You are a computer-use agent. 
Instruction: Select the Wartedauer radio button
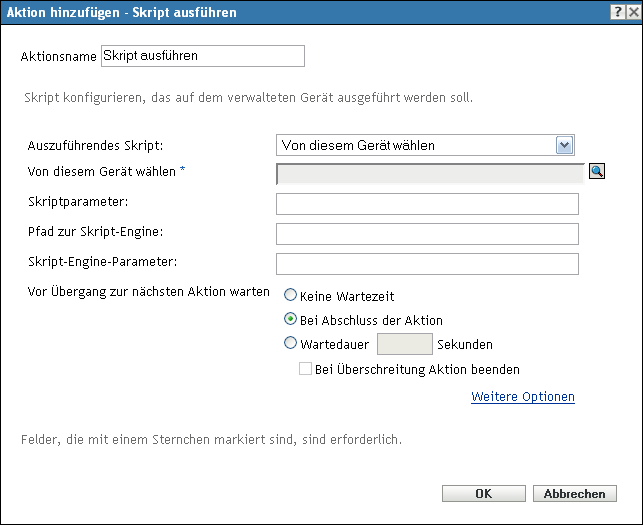click(291, 344)
